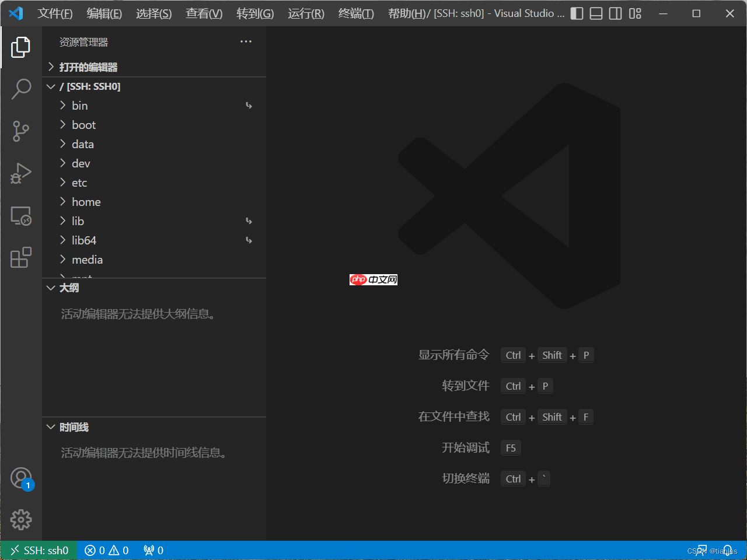The width and height of the screenshot is (747, 560).
Task: Open the Source Control view
Action: click(21, 131)
